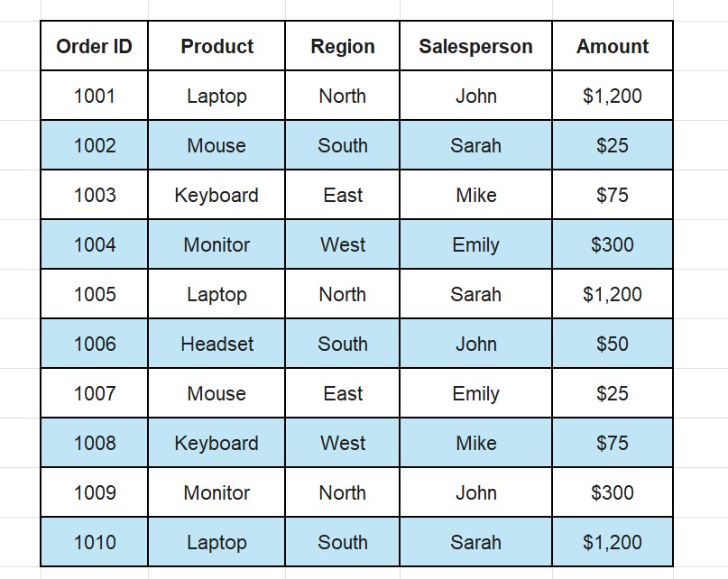
Task: Click the $50 amount cell
Action: coord(613,345)
